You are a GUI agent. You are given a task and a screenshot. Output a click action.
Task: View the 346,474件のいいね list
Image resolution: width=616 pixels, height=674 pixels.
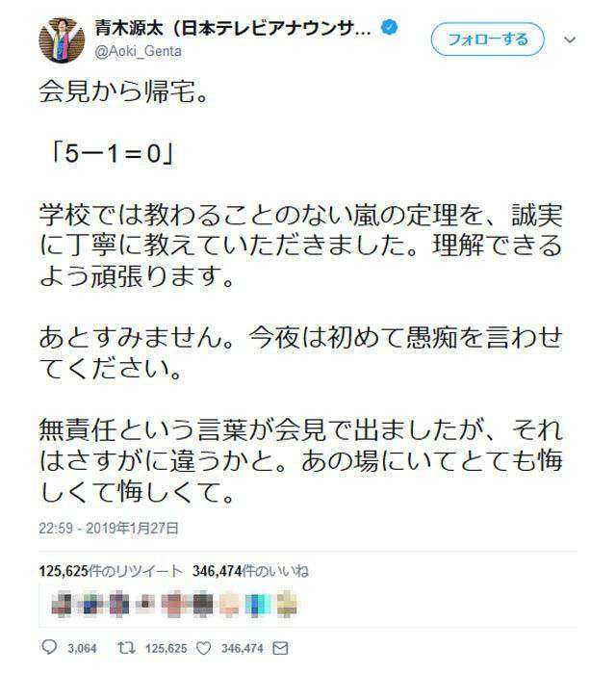click(250, 571)
